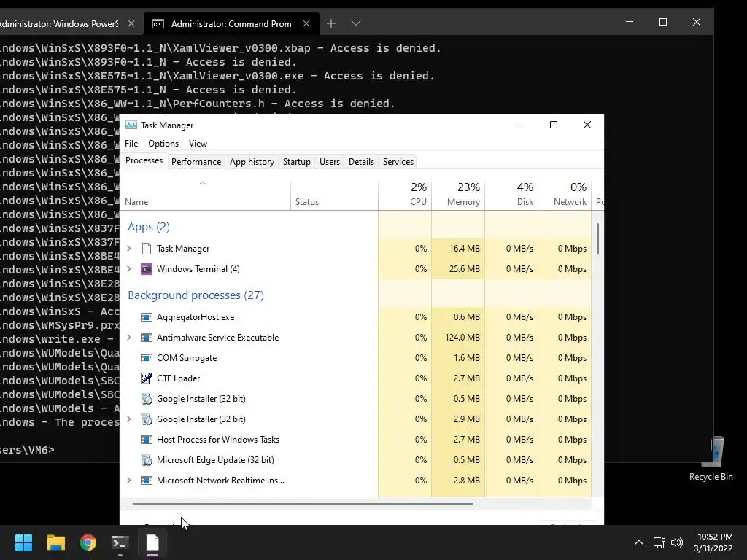Screen dimensions: 747x560
Task: Click the Task Manager taskbar icon
Action: (152, 542)
